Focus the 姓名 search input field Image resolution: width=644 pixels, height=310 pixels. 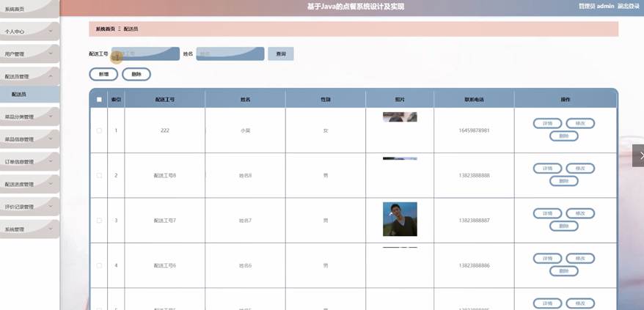[230, 53]
